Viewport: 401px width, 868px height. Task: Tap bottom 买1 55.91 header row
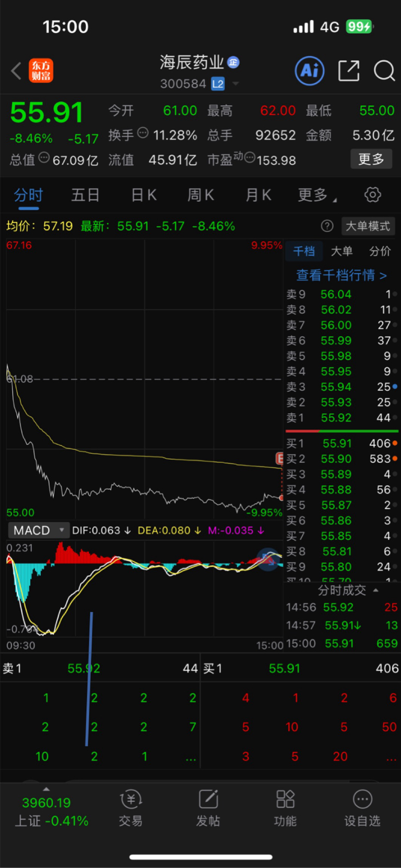pyautogui.click(x=301, y=668)
